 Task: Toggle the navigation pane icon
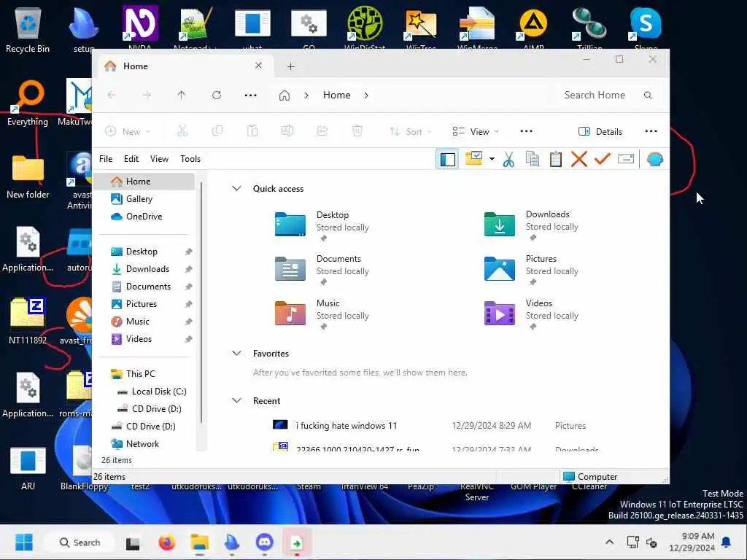tap(447, 159)
